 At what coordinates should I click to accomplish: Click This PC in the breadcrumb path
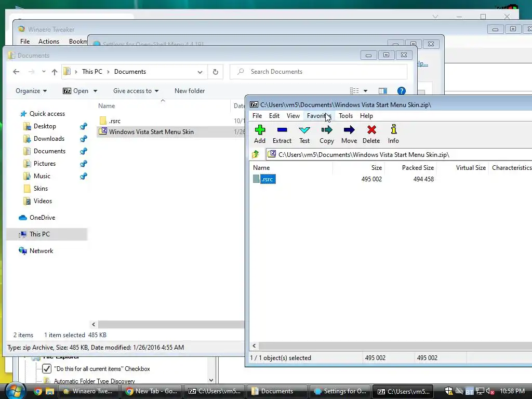(92, 72)
